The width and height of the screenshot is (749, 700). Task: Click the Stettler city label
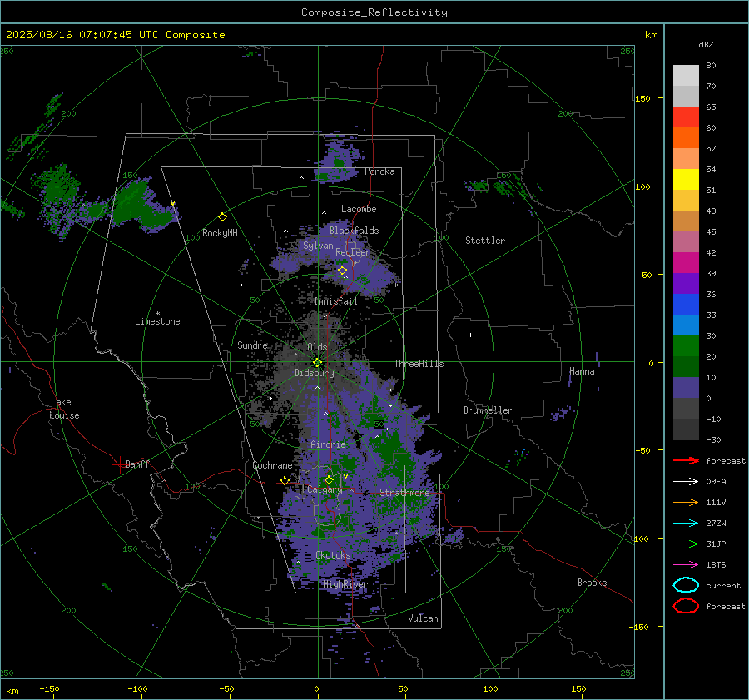(x=485, y=241)
